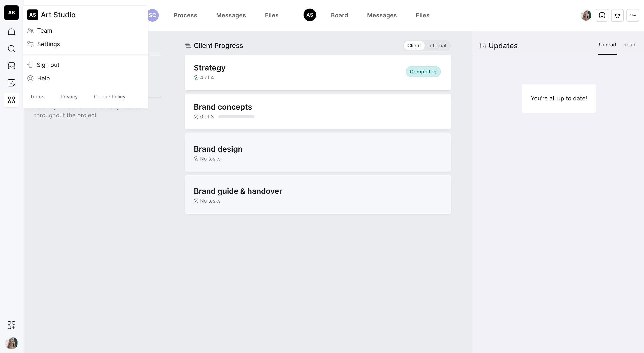
Task: Expand the Strategy stage card
Action: pyautogui.click(x=300, y=72)
